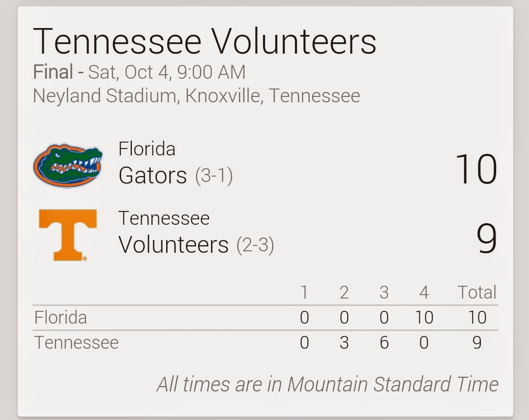Click Tennessee's total score of 9 in table
529x420 pixels.
[x=477, y=343]
